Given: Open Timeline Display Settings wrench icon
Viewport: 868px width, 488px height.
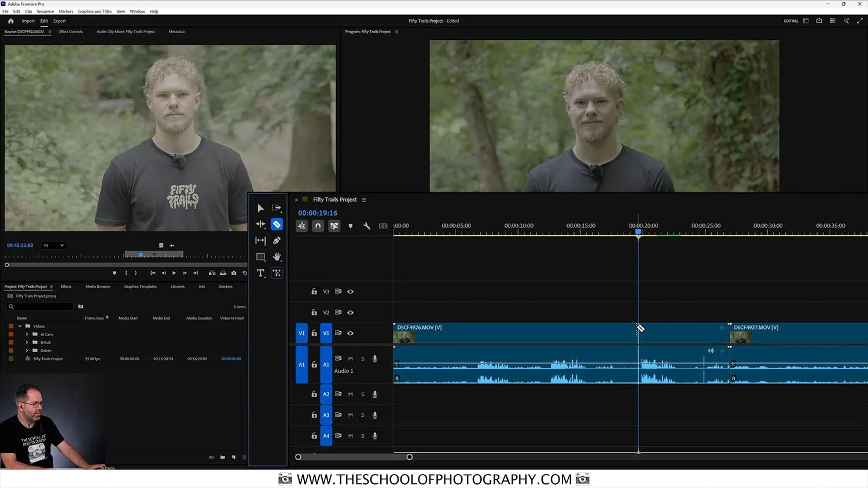Looking at the screenshot, I should [x=366, y=225].
